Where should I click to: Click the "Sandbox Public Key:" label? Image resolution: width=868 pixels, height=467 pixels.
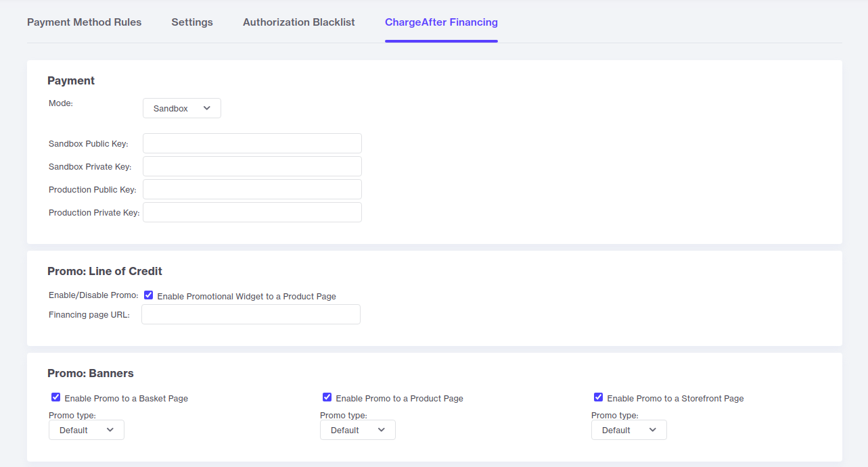[x=89, y=144]
